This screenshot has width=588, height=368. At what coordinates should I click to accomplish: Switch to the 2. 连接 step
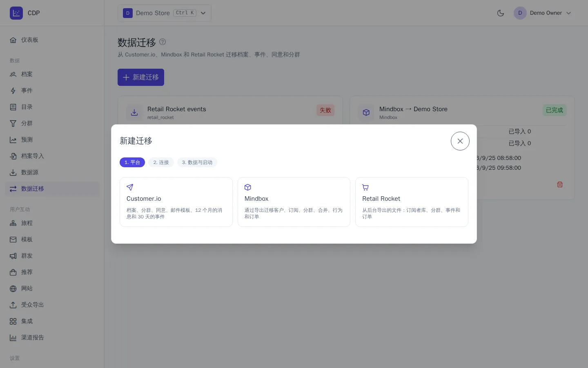[x=161, y=162]
